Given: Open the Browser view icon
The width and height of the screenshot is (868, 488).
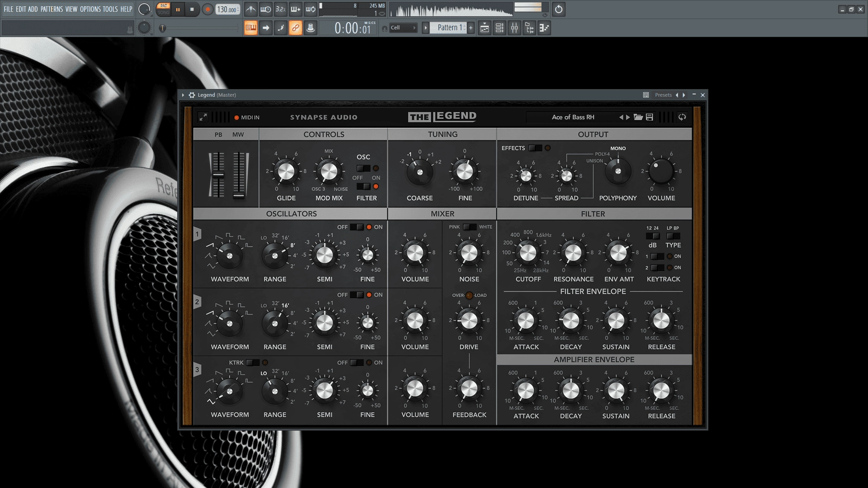Looking at the screenshot, I should click(x=529, y=28).
